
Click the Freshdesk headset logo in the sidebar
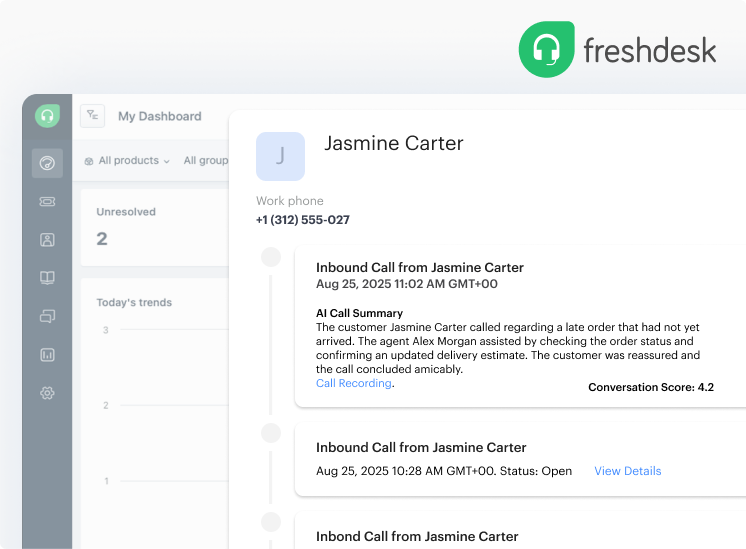click(x=47, y=116)
